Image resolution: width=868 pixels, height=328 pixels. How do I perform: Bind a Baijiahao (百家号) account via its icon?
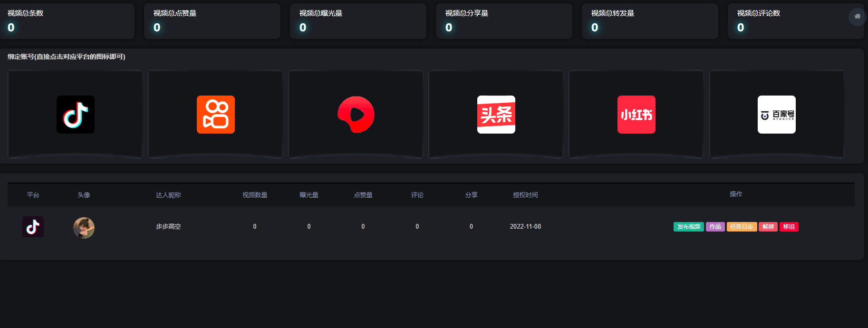coord(777,115)
